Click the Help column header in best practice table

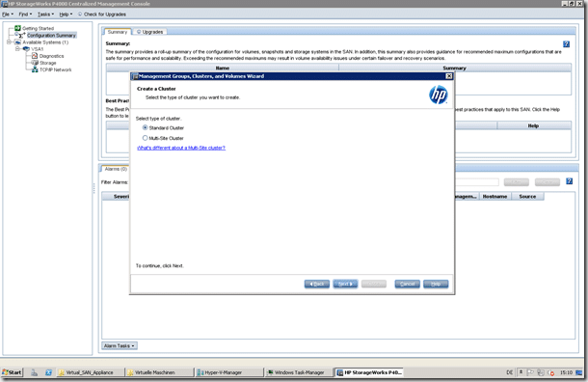(x=534, y=125)
